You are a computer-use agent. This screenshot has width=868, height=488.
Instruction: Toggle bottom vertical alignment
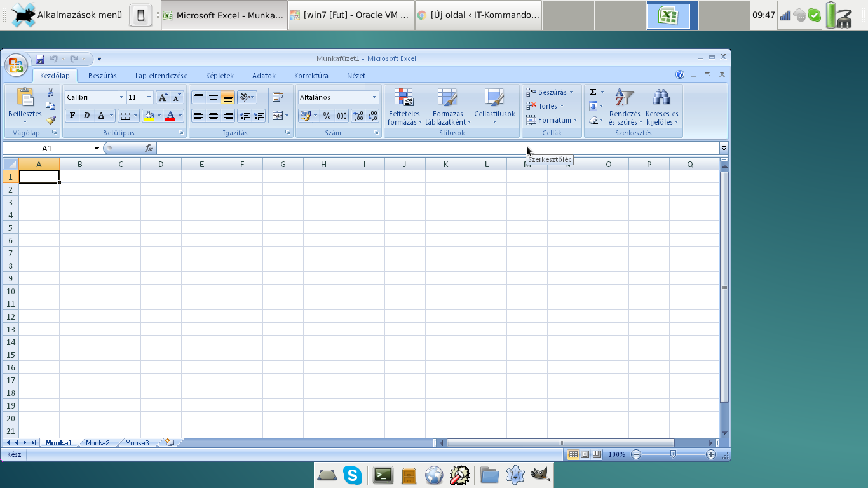click(228, 97)
